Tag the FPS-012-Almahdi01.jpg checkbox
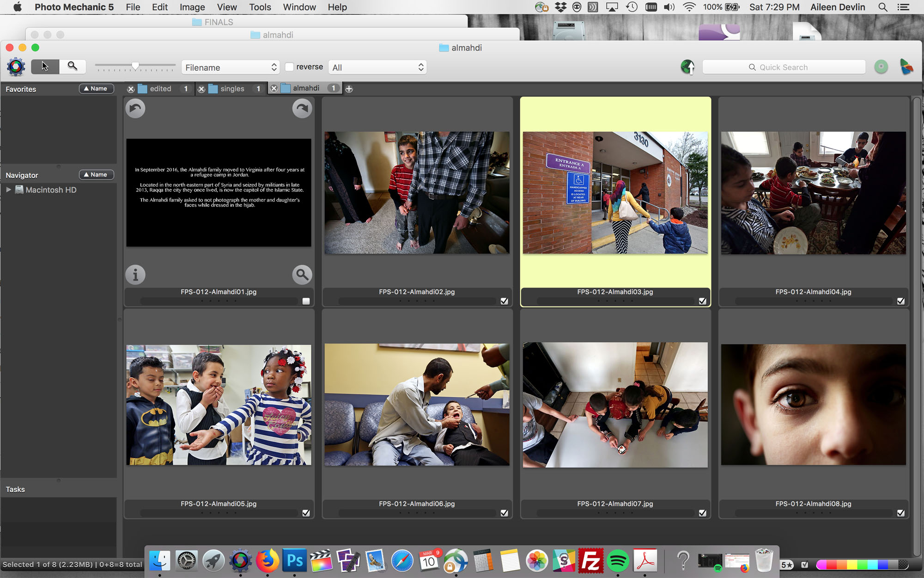The image size is (924, 578). [306, 301]
